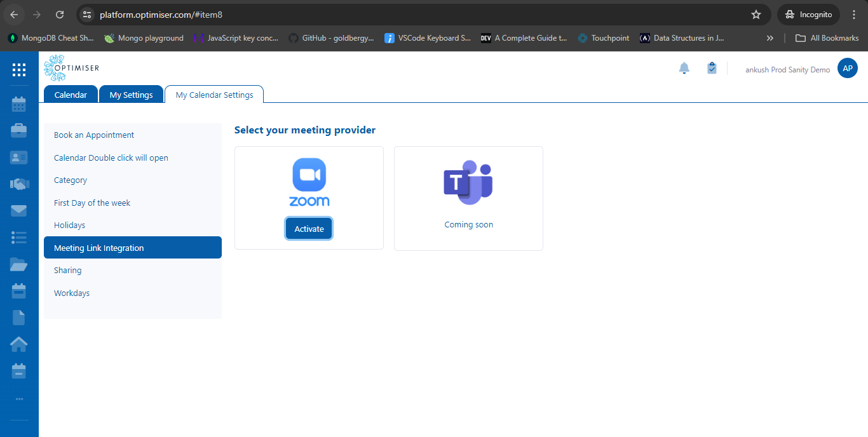This screenshot has height=437, width=868.
Task: Click the Microsoft Teams provider card
Action: [468, 198]
